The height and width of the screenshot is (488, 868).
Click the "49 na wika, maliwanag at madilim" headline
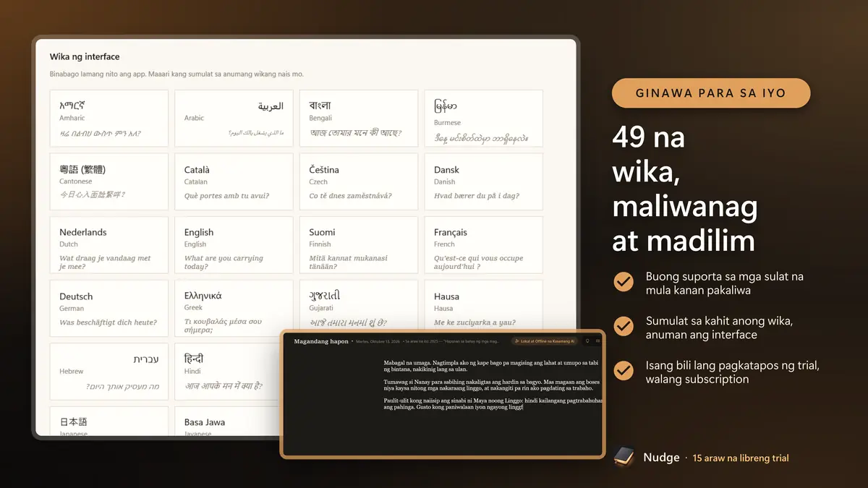[684, 189]
